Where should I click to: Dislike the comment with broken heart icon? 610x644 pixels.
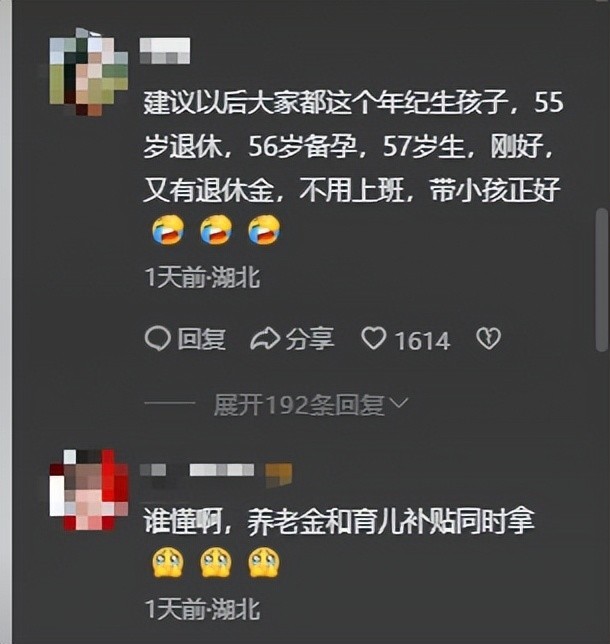click(488, 339)
